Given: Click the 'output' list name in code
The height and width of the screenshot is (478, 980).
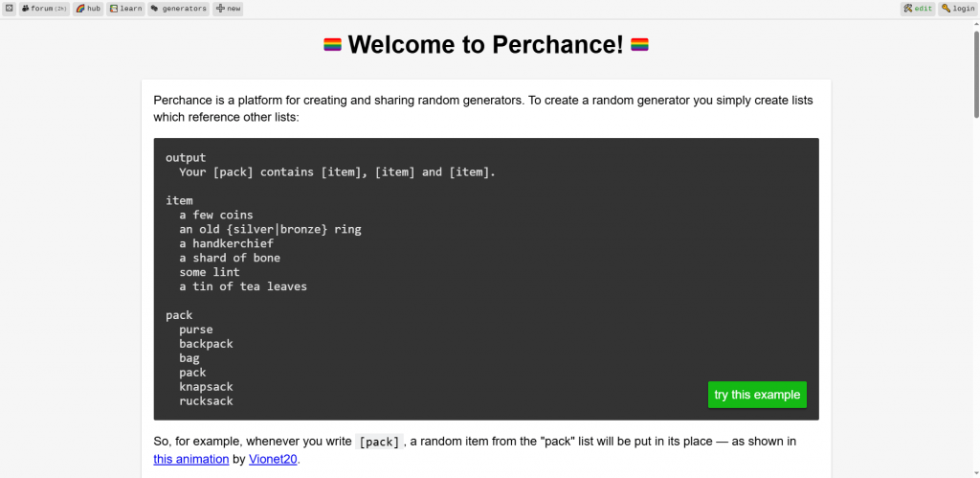Looking at the screenshot, I should coord(186,158).
